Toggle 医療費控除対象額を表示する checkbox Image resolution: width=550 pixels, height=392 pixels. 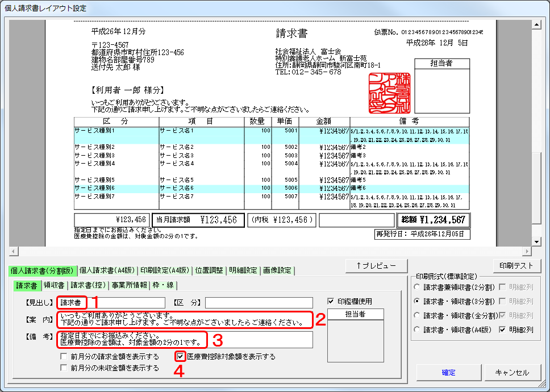click(181, 357)
